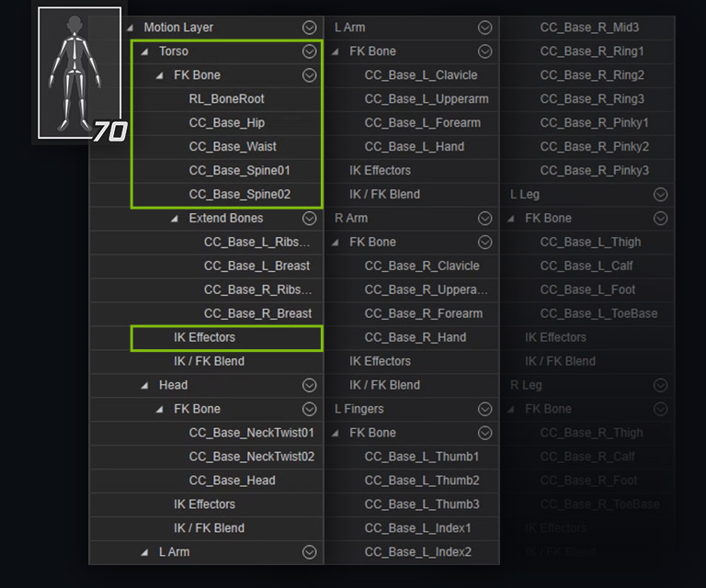Screen dimensions: 706x588
Task: Select CC_Base_Spine02 in the Torso list
Action: [239, 195]
